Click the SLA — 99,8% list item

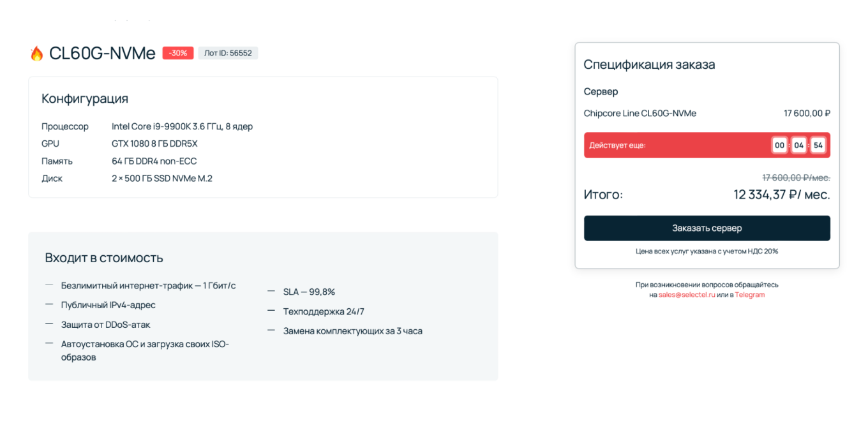[x=309, y=292]
